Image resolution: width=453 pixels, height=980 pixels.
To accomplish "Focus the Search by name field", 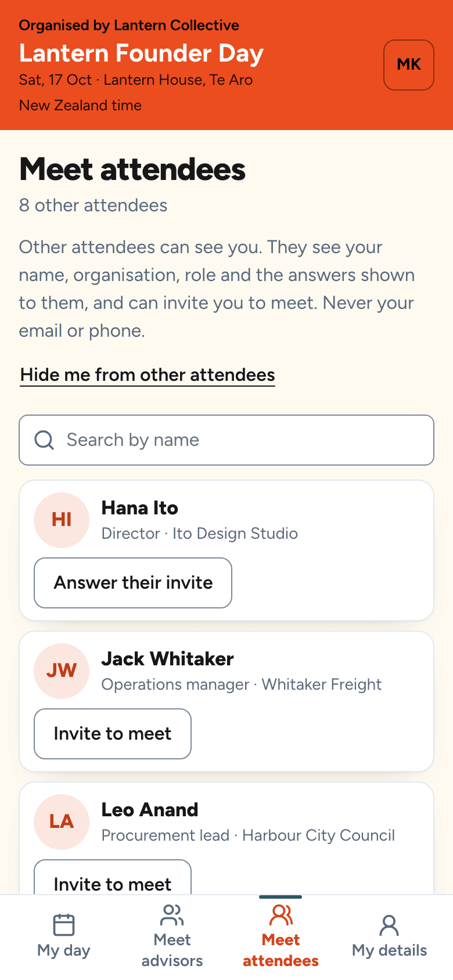I will coord(227,440).
